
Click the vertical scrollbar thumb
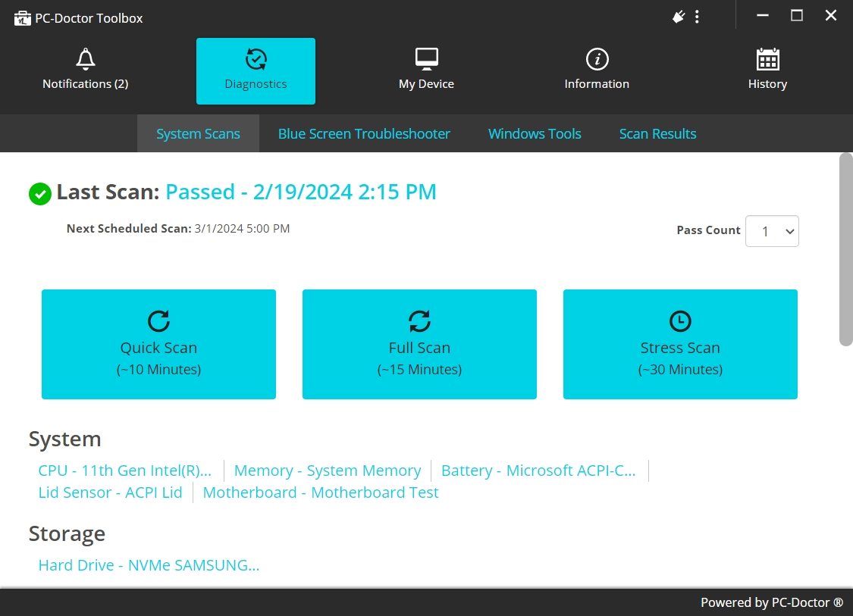click(846, 249)
